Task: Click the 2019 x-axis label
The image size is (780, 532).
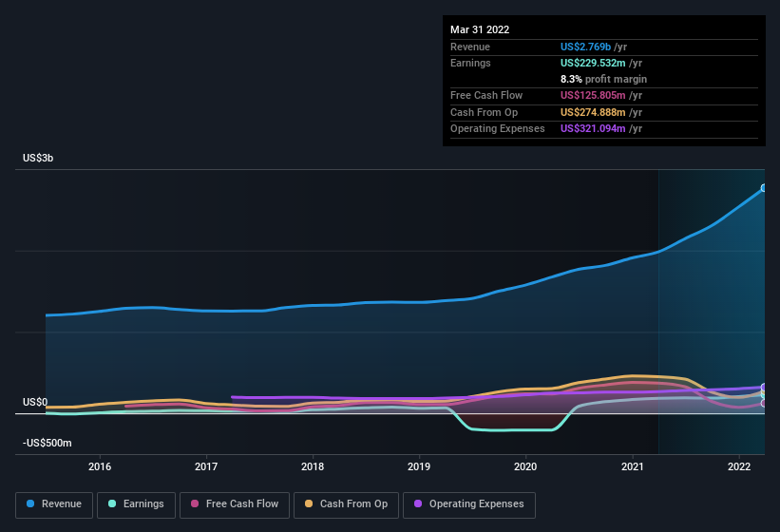Action: pos(419,466)
